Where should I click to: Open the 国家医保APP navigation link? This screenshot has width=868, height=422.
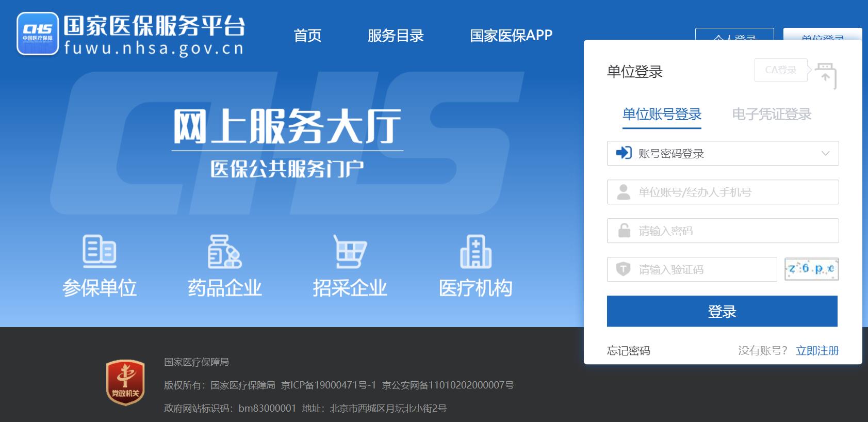511,35
